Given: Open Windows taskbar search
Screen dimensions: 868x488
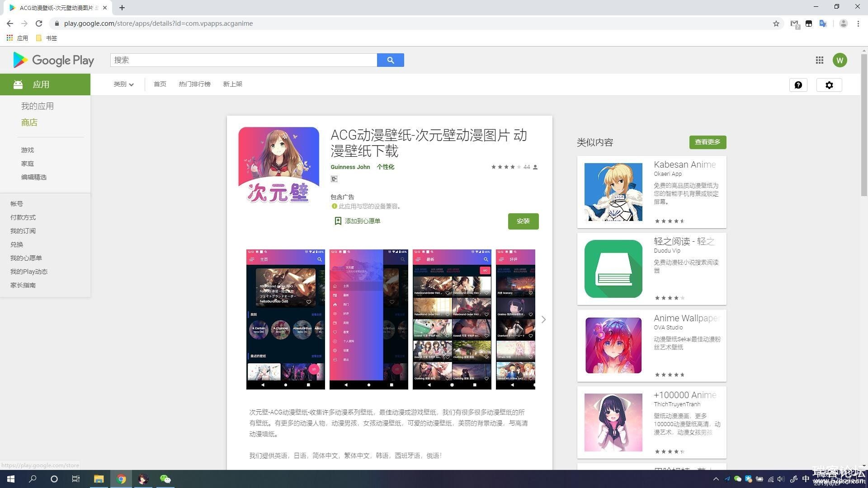Looking at the screenshot, I should coord(33,479).
